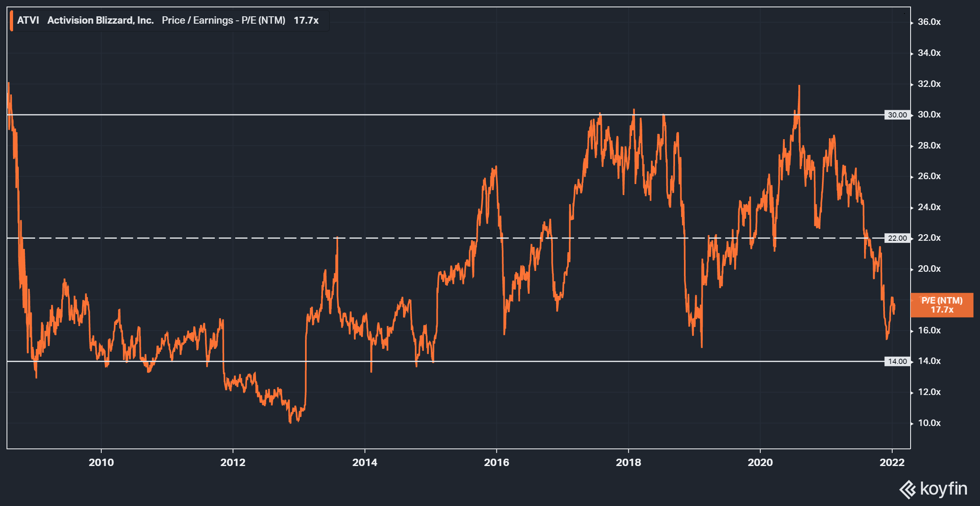Click the 2018 x-axis year label

[628, 463]
